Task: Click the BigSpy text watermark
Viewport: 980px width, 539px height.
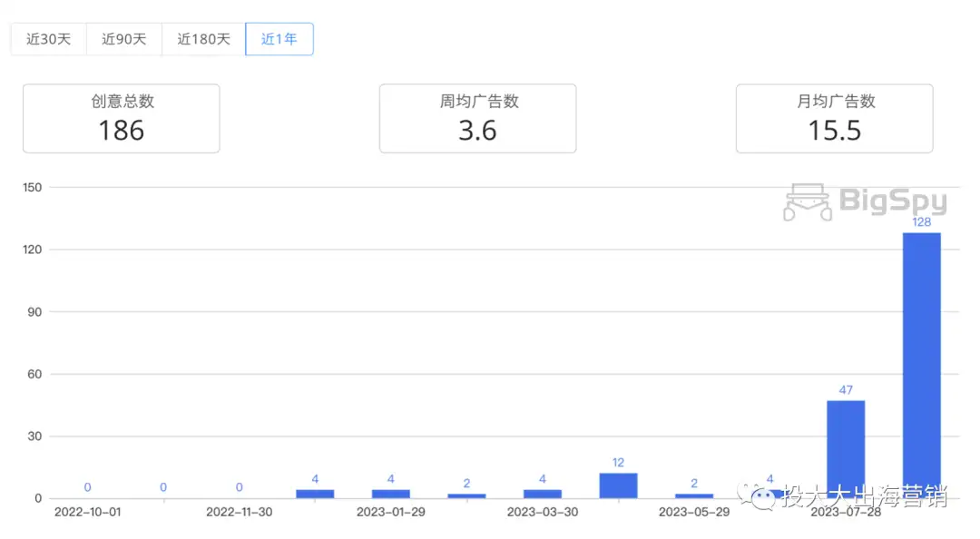Action: (893, 201)
